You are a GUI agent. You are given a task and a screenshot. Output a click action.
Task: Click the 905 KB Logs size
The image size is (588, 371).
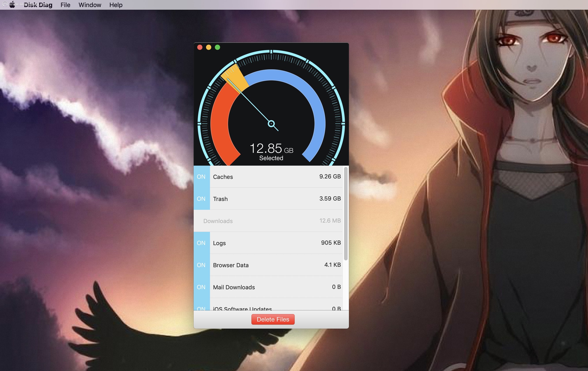(331, 243)
